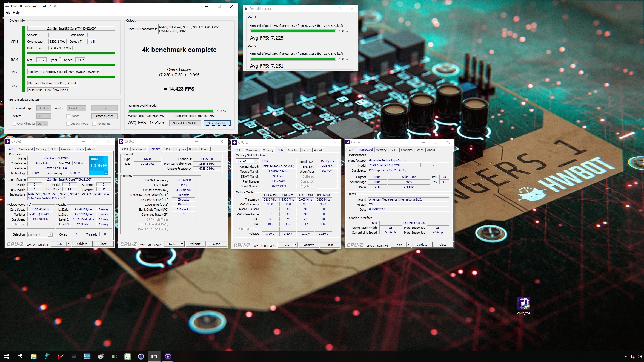Click Validate in CPU-Z CPU window
Screen dimensions: 644x362
82,244
